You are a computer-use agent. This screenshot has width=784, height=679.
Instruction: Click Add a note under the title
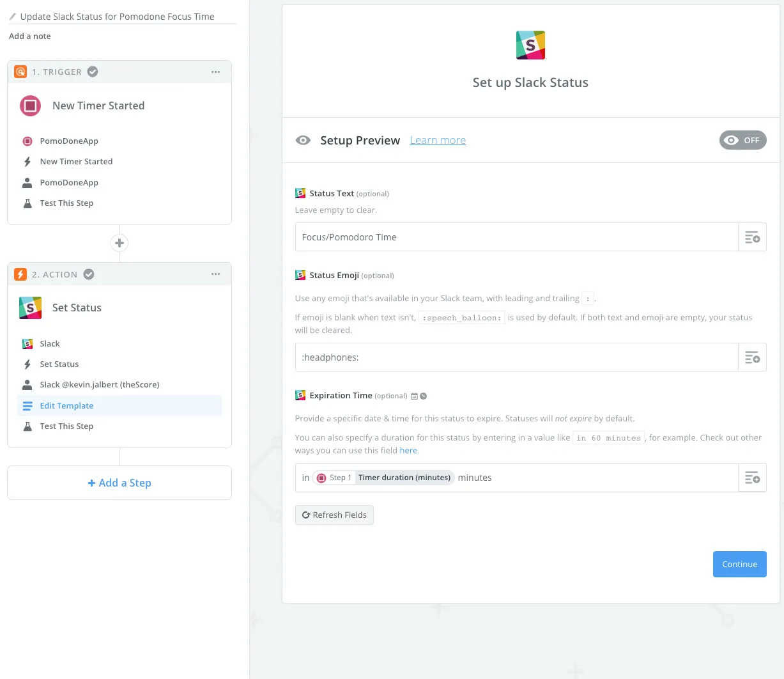click(x=30, y=36)
